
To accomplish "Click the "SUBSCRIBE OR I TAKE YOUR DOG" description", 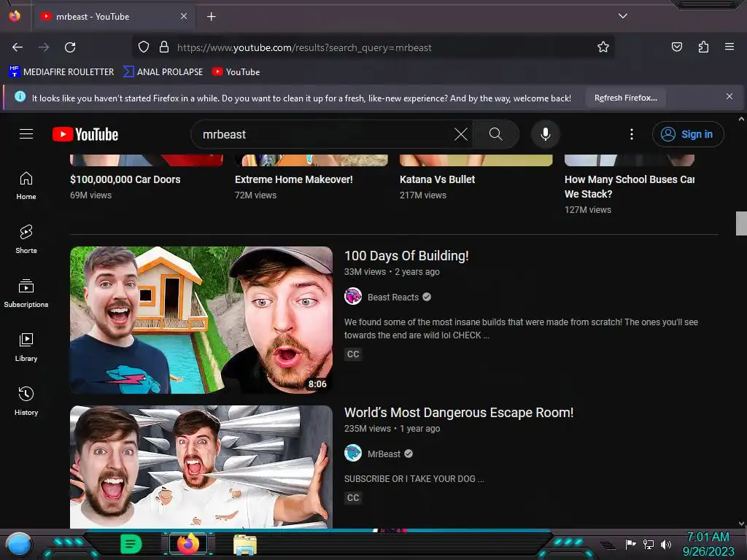I will tap(414, 478).
